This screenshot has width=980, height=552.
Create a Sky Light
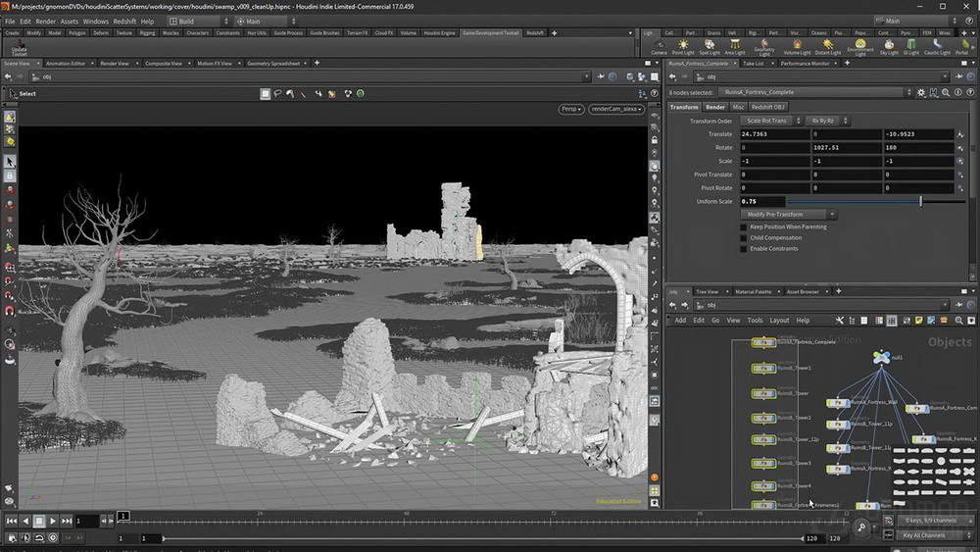[x=889, y=47]
